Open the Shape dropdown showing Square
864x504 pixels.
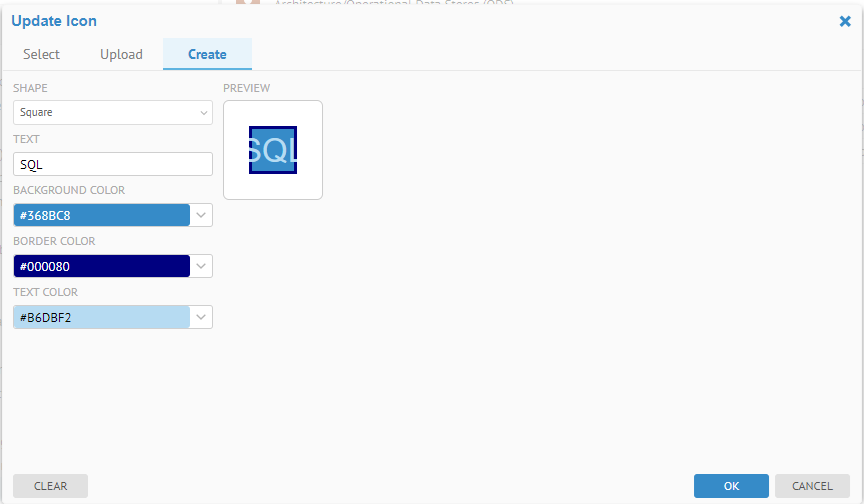(x=105, y=113)
